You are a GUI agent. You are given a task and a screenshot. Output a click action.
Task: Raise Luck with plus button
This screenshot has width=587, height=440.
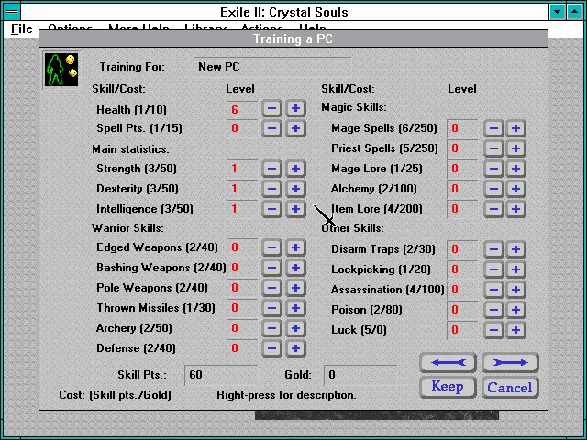515,330
